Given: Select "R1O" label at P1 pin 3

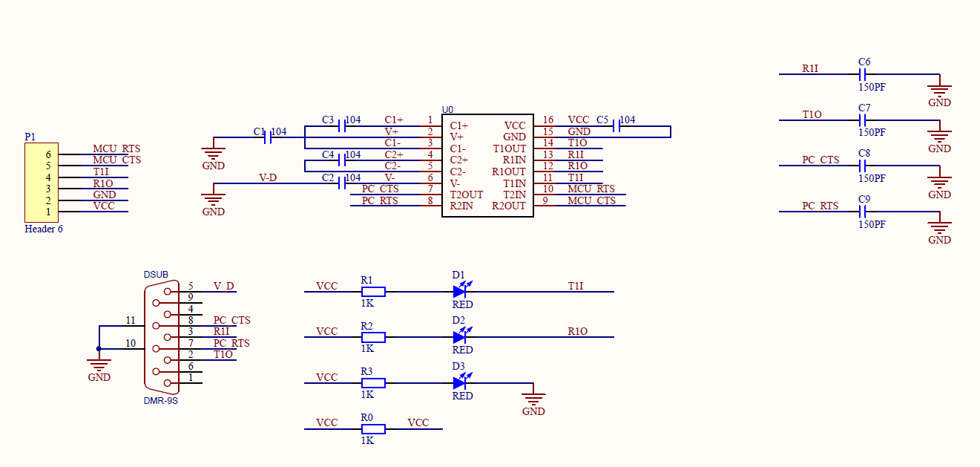Looking at the screenshot, I should click(103, 183).
